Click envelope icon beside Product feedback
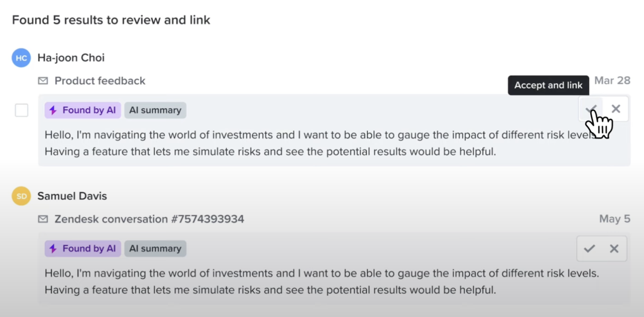 pos(43,81)
